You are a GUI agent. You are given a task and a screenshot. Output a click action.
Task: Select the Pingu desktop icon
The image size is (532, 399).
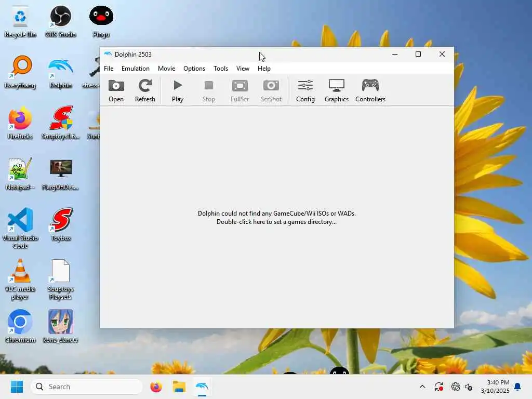tap(101, 22)
